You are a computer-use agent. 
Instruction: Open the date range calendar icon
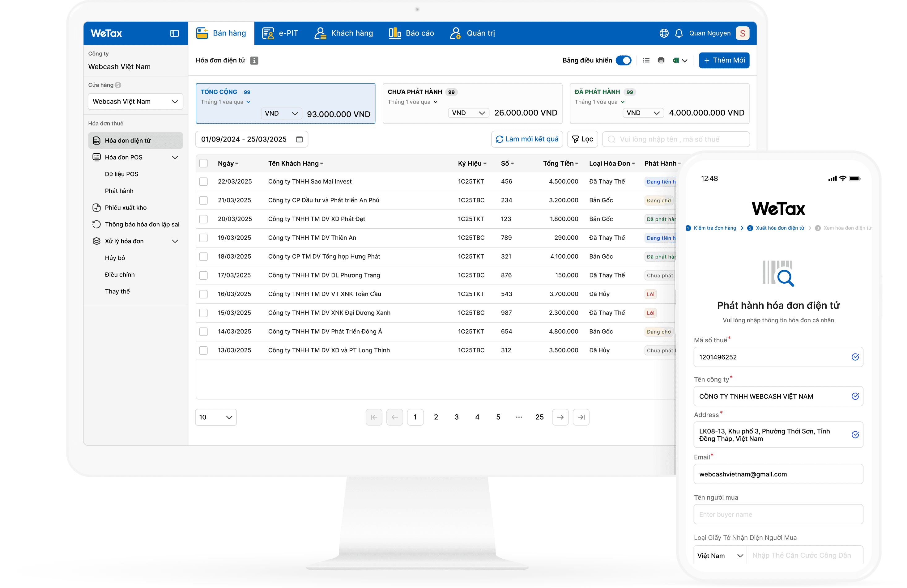[300, 139]
